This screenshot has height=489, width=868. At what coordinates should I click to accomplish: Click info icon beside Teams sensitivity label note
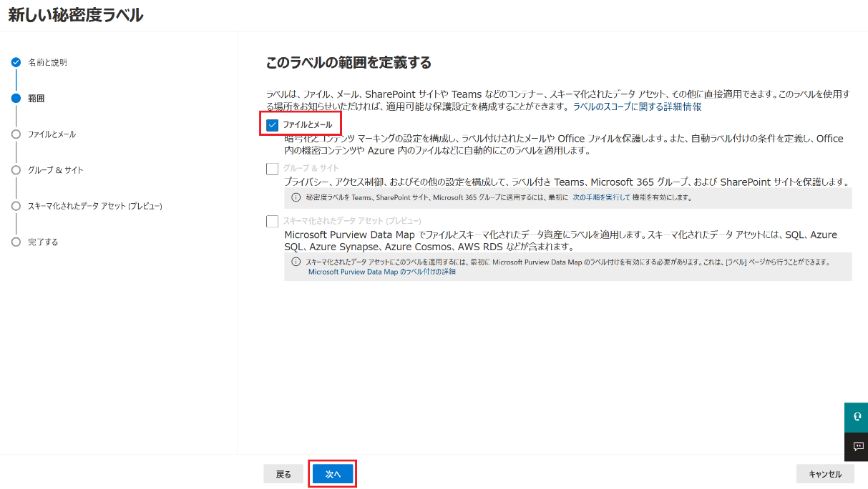[296, 197]
